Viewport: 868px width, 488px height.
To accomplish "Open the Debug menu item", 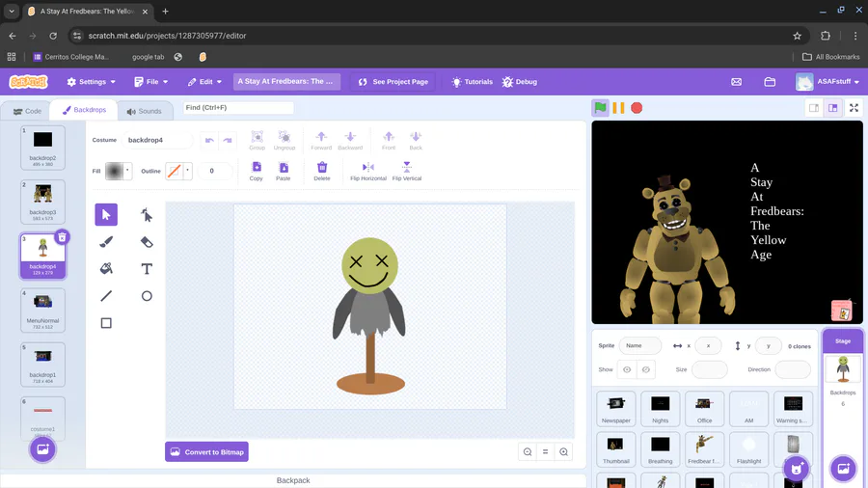I will click(x=519, y=82).
